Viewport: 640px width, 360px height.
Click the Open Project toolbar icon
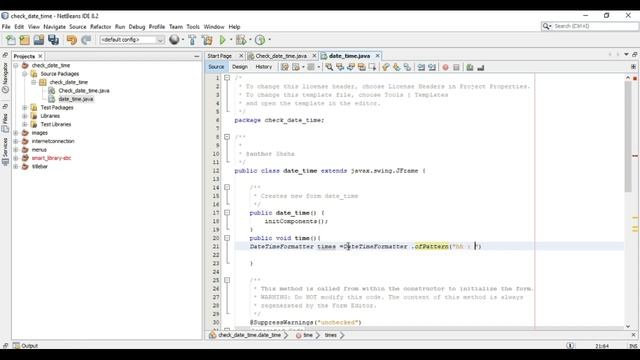[x=39, y=40]
